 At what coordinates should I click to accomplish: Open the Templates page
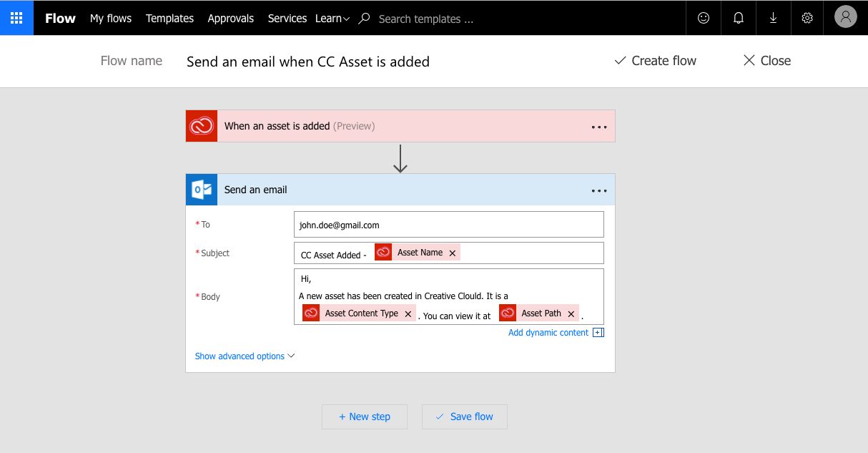click(x=169, y=19)
